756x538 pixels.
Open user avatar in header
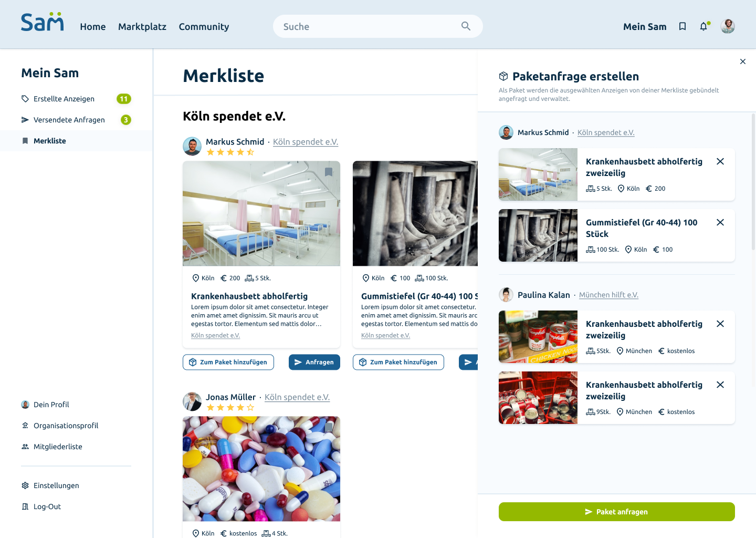coord(728,26)
